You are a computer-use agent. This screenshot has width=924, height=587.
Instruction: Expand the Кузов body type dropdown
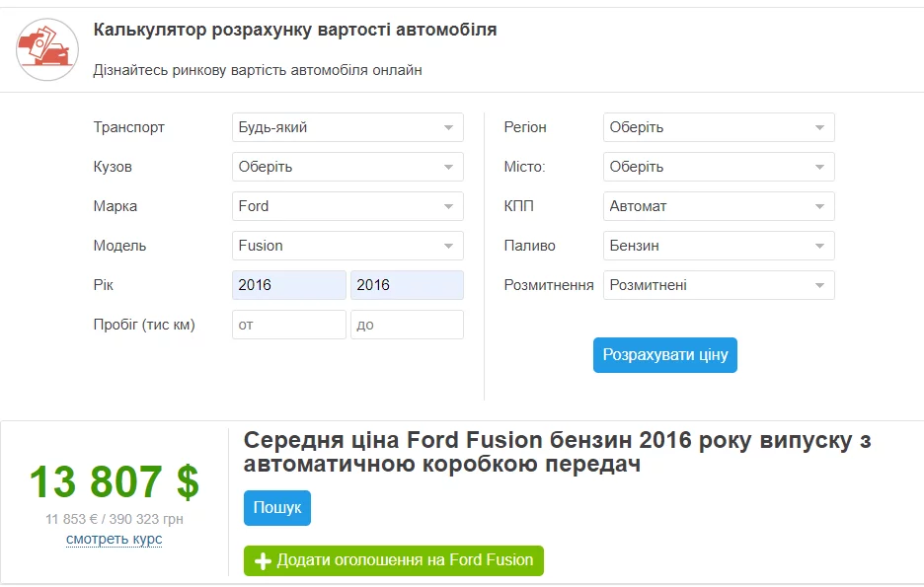click(x=347, y=167)
